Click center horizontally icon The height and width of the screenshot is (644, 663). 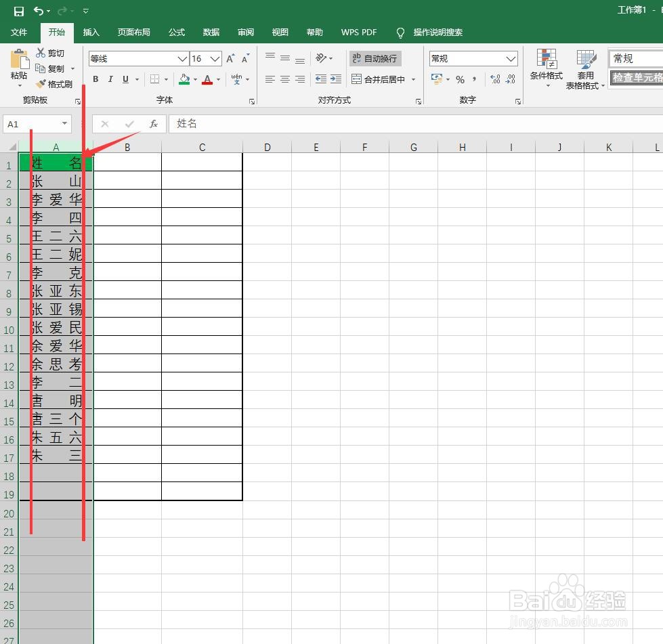285,79
